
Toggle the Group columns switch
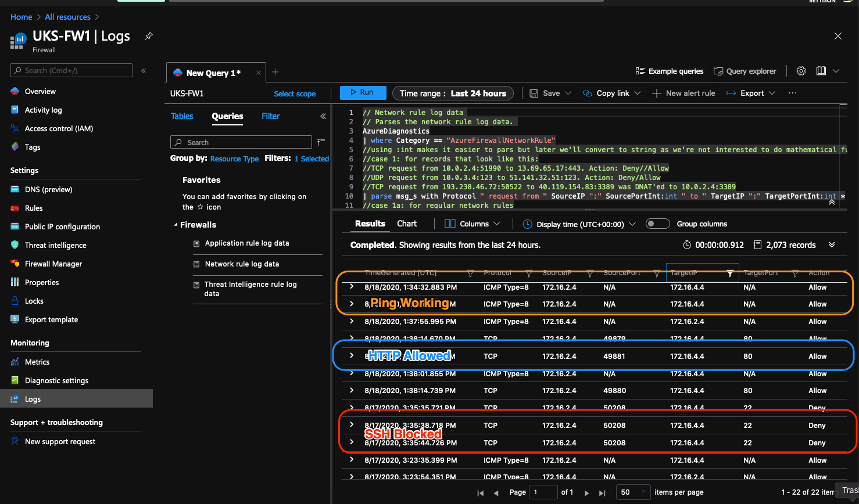[x=658, y=224]
